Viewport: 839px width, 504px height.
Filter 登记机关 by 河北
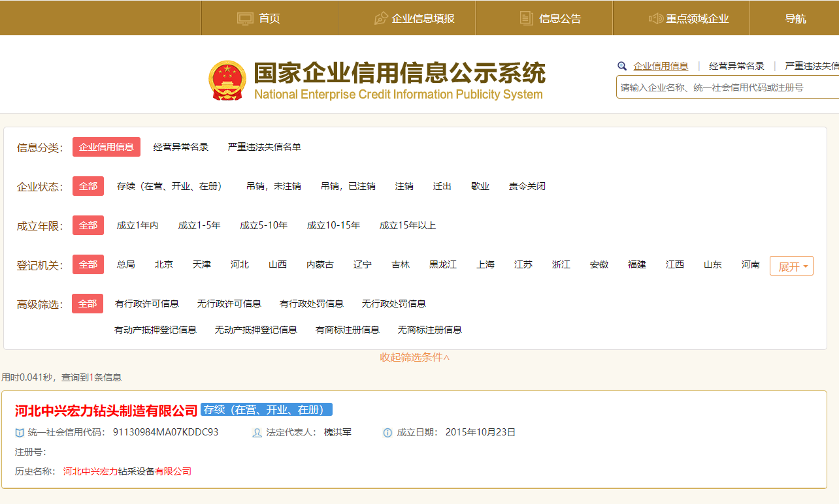[x=240, y=264]
